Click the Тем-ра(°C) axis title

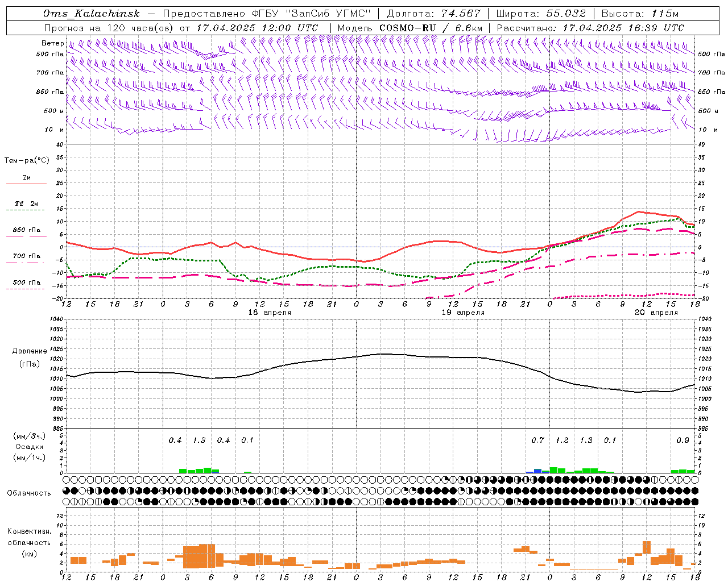(27, 161)
